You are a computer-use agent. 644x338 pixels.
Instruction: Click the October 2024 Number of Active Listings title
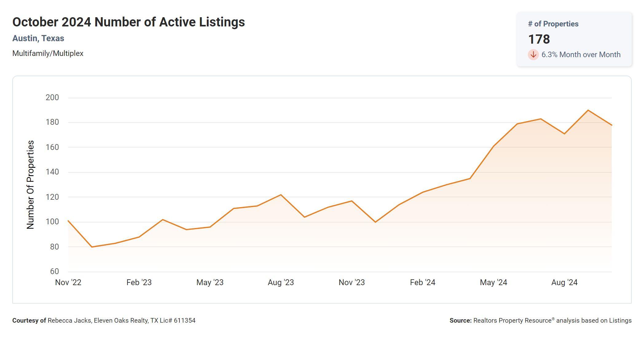(128, 22)
